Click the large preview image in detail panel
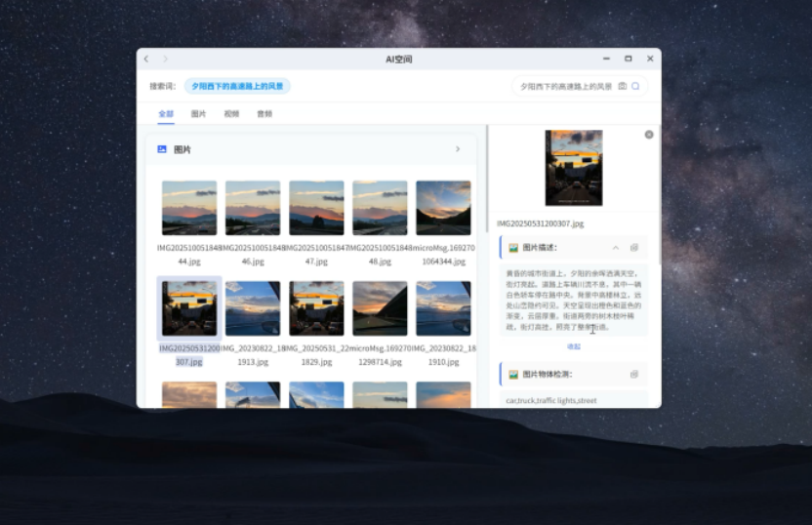 (574, 168)
